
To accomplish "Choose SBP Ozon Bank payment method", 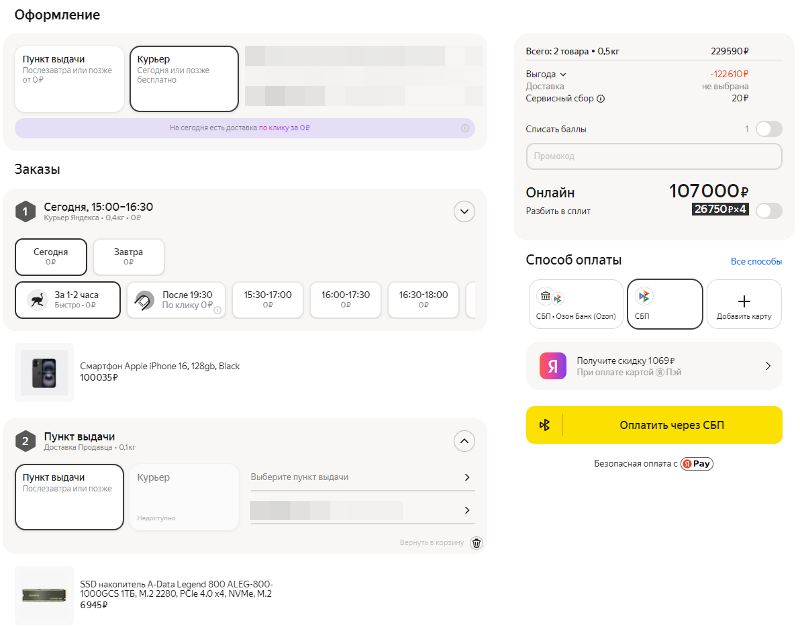I will click(x=574, y=304).
